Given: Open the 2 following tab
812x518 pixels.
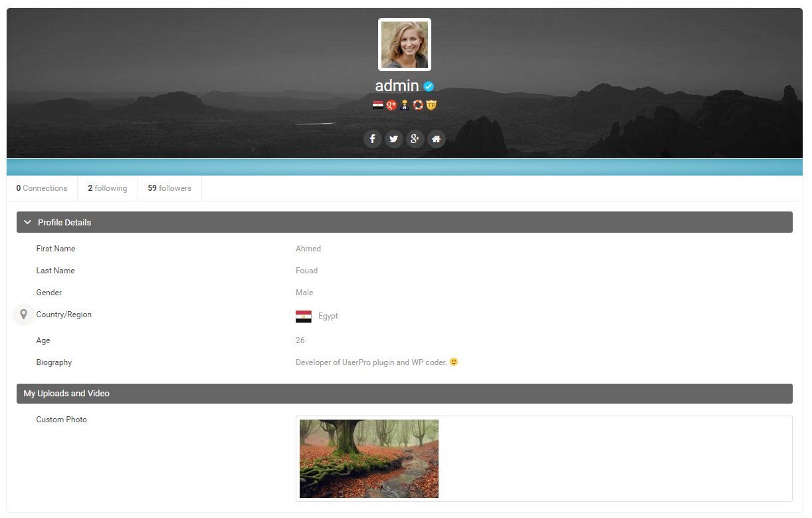Looking at the screenshot, I should click(107, 188).
